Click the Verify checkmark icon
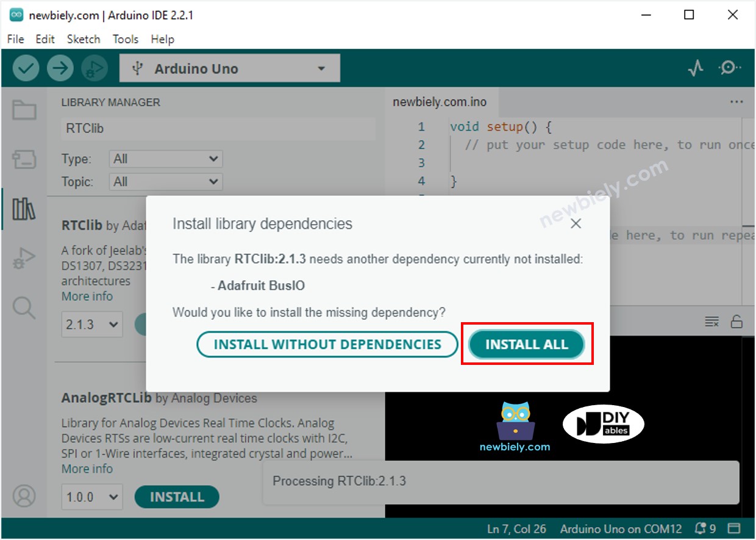This screenshot has height=540, width=756. [26, 68]
